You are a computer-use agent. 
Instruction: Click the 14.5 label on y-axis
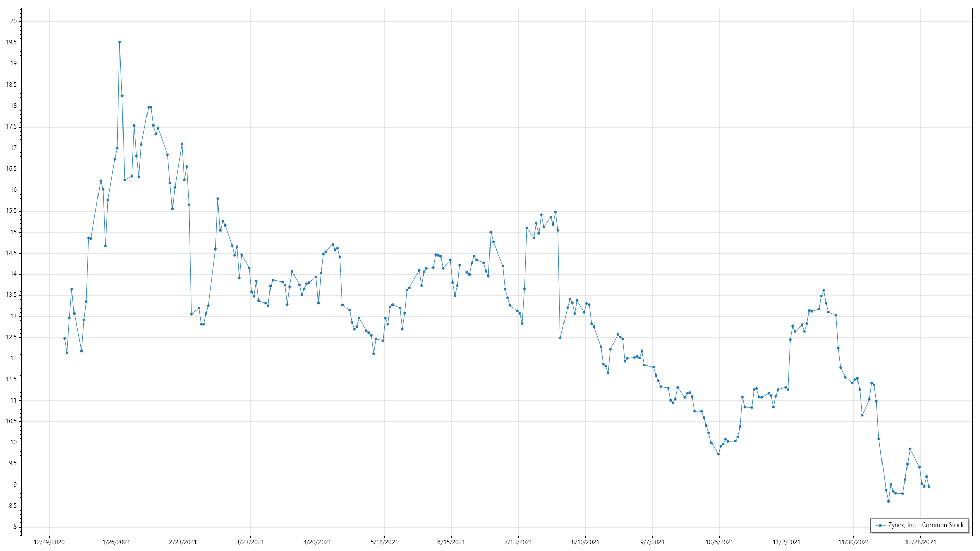click(x=11, y=253)
